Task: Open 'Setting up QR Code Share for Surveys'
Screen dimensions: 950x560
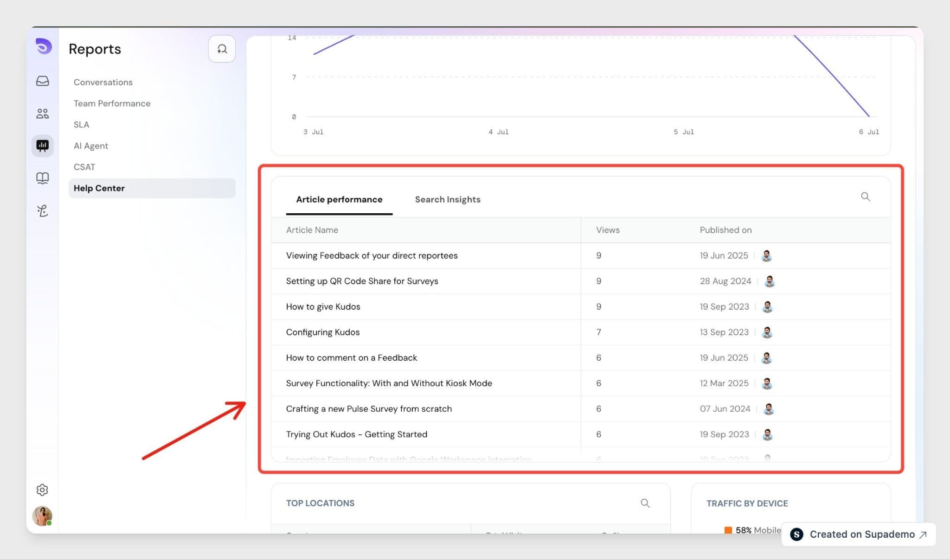Action: pos(362,281)
